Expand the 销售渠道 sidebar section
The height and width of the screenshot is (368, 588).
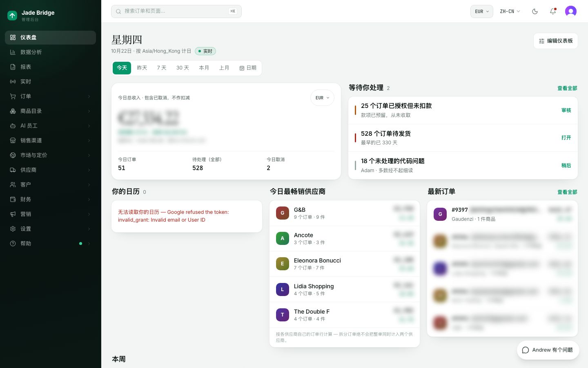(x=50, y=140)
